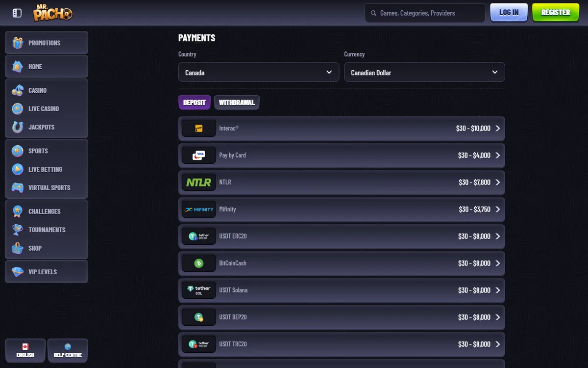Select Virtual Sports in sidebar
Image resolution: width=588 pixels, height=368 pixels.
point(47,187)
